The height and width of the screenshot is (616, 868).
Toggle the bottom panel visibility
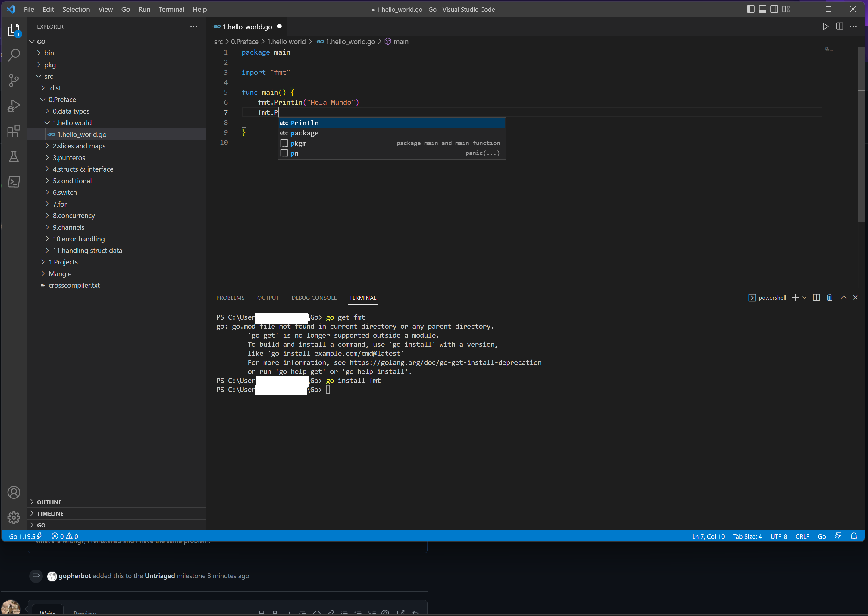(x=762, y=9)
